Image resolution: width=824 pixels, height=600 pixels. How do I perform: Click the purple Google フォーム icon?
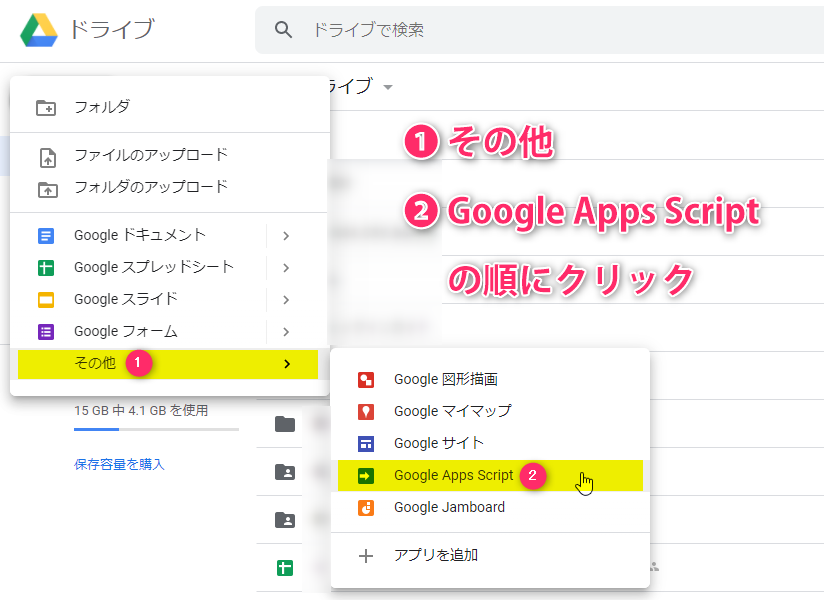point(46,332)
